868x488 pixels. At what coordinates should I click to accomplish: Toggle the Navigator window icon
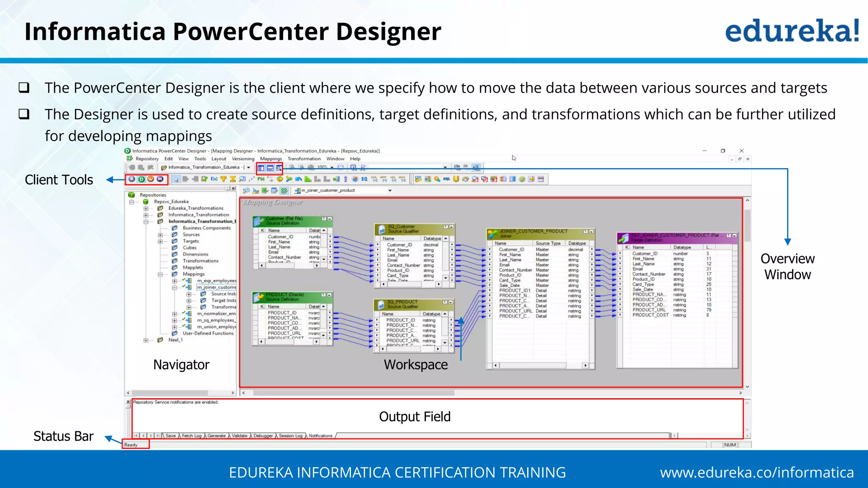261,168
